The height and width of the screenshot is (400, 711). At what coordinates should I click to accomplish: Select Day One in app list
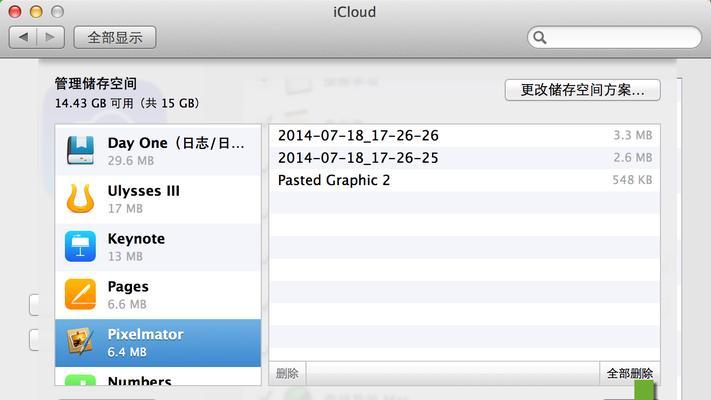click(x=158, y=150)
